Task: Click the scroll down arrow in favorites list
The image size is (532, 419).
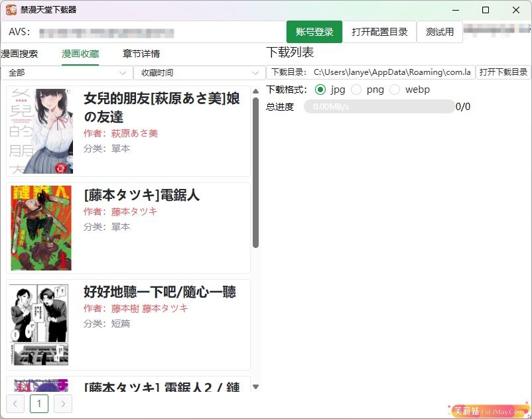Action: [255, 387]
